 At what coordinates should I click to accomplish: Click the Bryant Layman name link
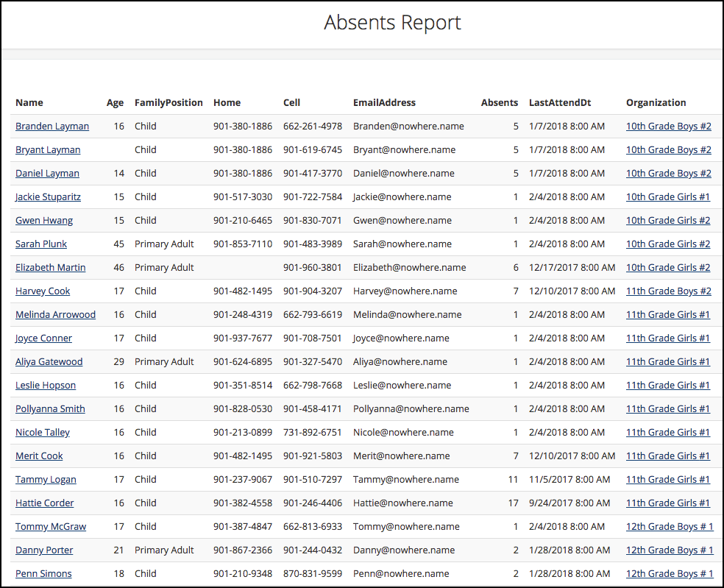pyautogui.click(x=47, y=149)
